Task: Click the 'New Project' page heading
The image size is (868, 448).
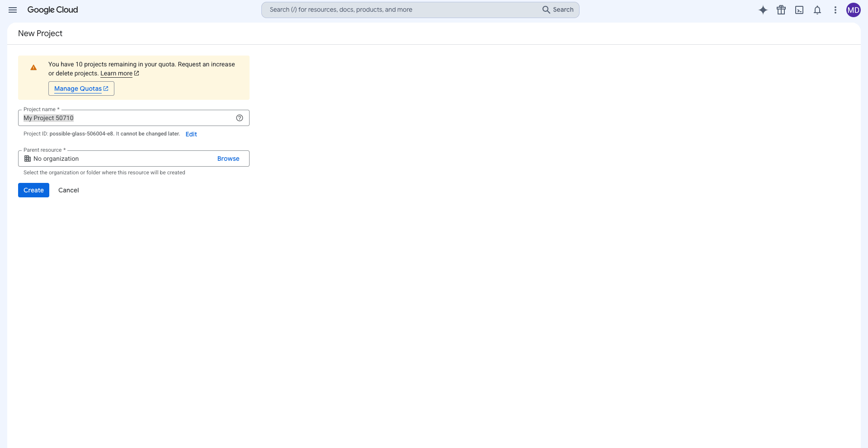Action: (x=40, y=33)
